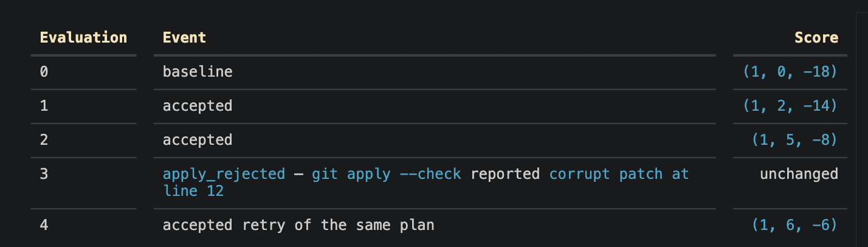Click the vertical scrollbar track at right edge

pyautogui.click(x=861, y=123)
